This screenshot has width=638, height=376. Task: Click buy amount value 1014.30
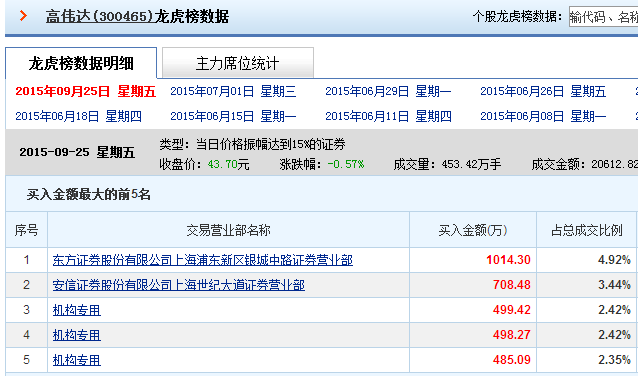pos(508,260)
